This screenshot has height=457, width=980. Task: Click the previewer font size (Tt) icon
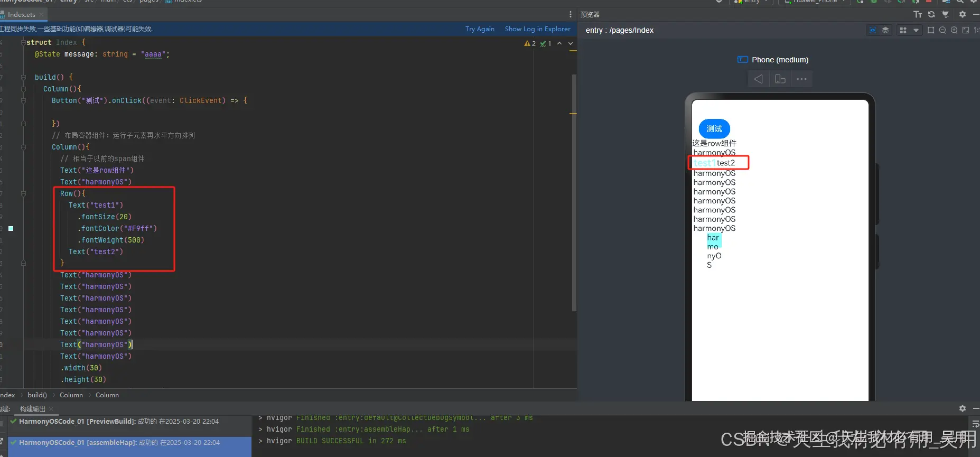coord(918,14)
